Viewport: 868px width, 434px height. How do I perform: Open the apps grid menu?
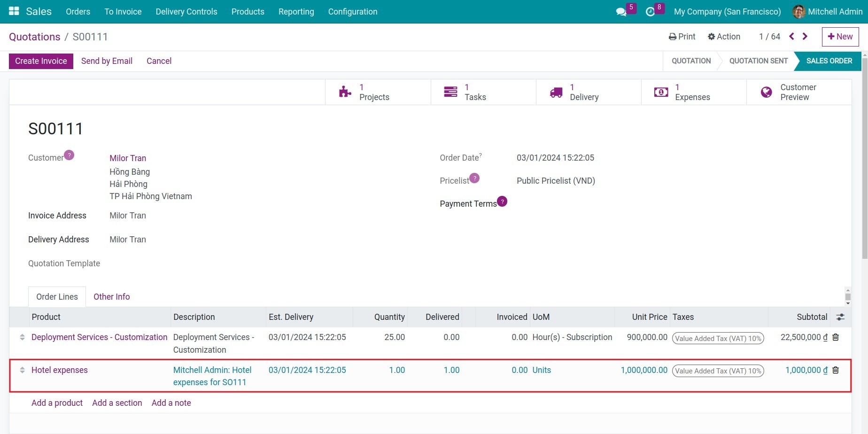coord(13,11)
